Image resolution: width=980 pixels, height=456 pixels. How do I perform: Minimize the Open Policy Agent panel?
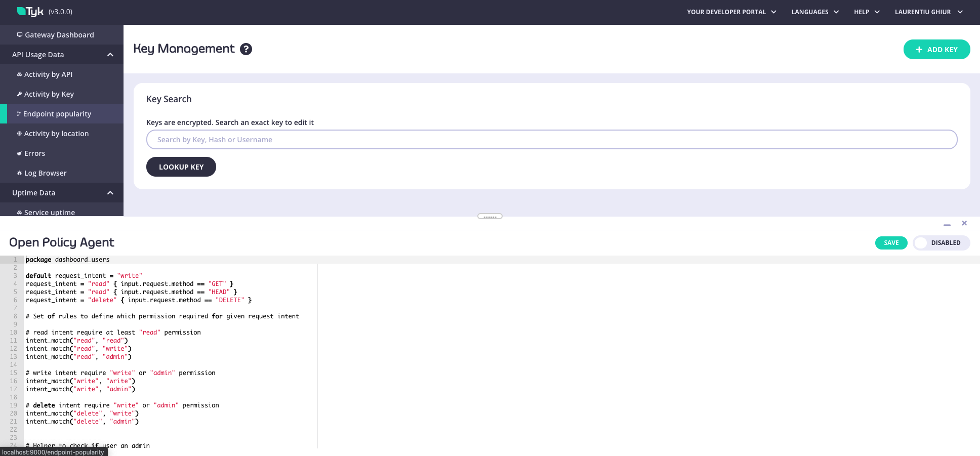point(947,224)
